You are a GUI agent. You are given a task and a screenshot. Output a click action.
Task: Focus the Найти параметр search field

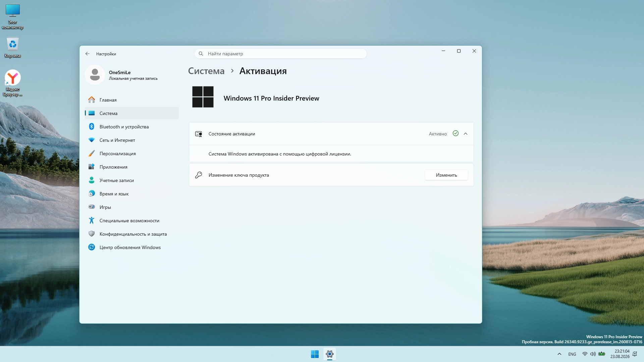pos(281,54)
